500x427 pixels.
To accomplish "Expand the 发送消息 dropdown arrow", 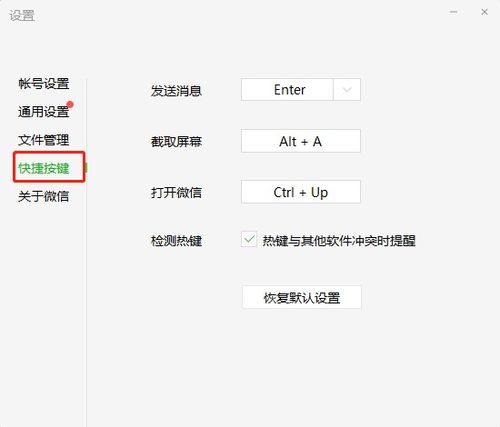I will tap(347, 89).
